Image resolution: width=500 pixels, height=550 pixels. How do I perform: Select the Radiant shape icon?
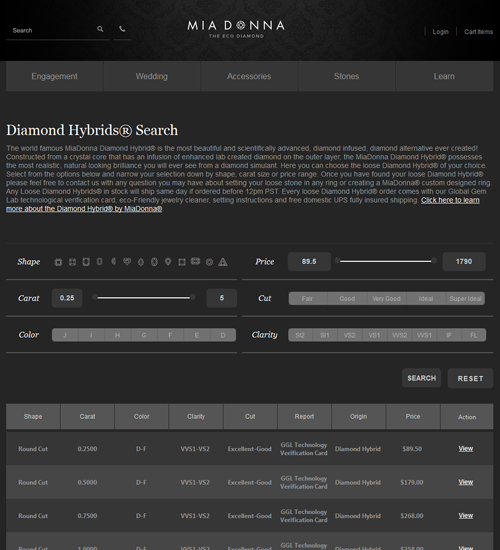195,261
